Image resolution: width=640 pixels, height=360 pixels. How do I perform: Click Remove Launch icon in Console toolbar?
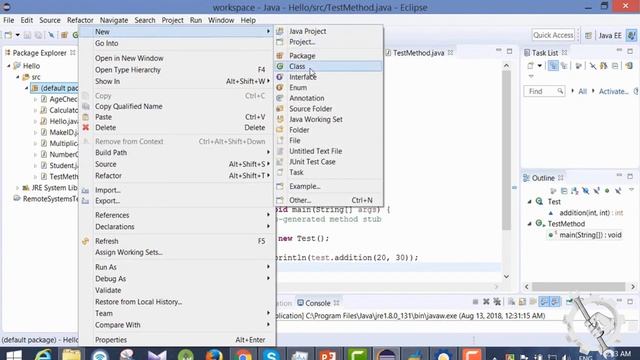coord(486,302)
